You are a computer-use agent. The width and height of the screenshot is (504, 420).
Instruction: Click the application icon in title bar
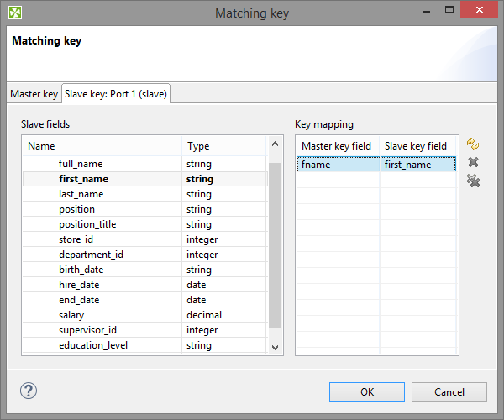[x=15, y=13]
